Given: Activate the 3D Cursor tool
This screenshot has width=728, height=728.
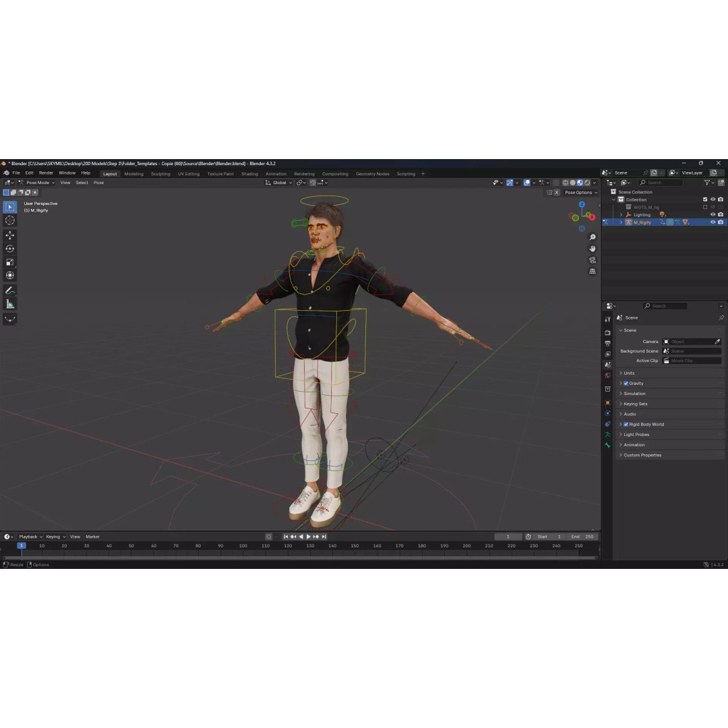Looking at the screenshot, I should click(9, 220).
